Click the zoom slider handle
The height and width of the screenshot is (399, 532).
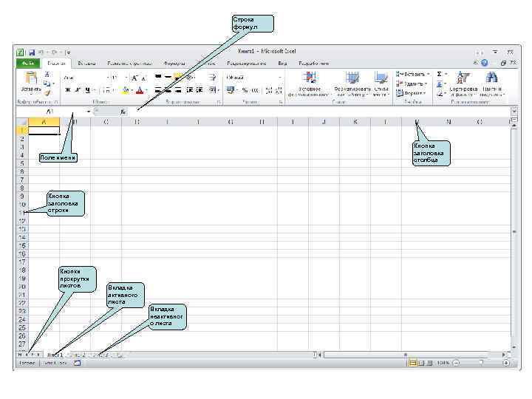click(x=481, y=363)
